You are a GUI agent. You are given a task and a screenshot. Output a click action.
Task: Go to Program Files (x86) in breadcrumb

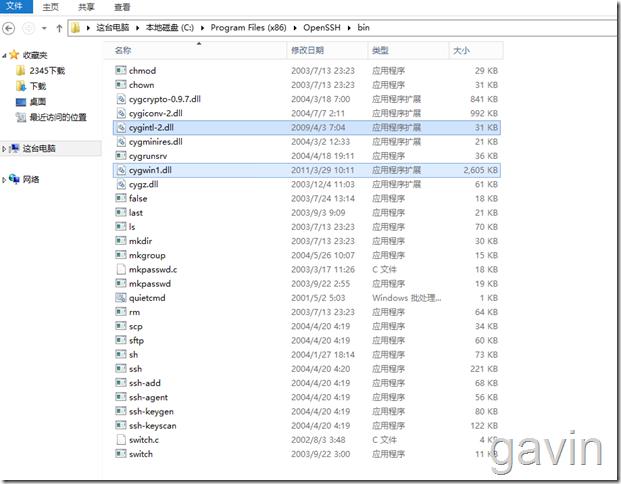(x=251, y=28)
